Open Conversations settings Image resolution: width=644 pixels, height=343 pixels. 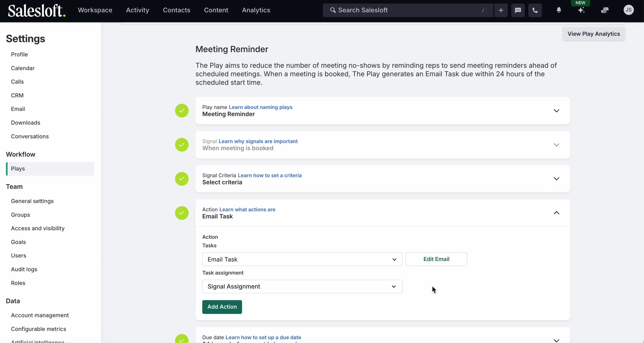30,136
